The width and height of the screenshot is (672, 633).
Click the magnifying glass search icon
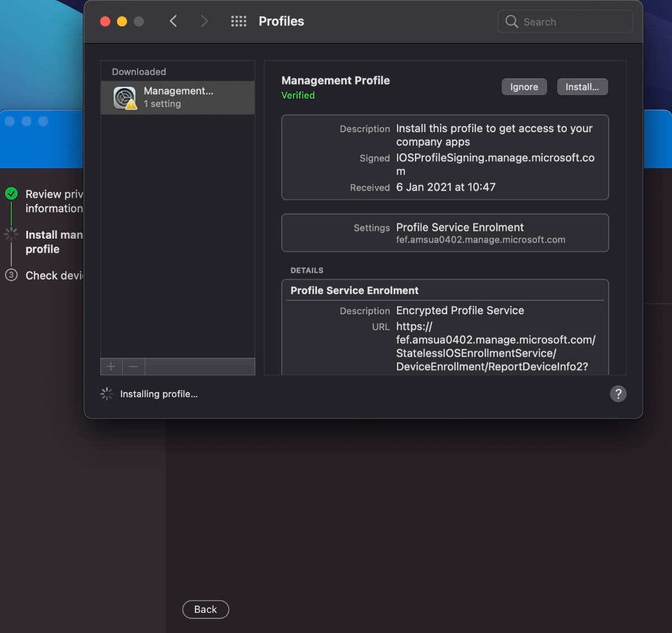(511, 22)
